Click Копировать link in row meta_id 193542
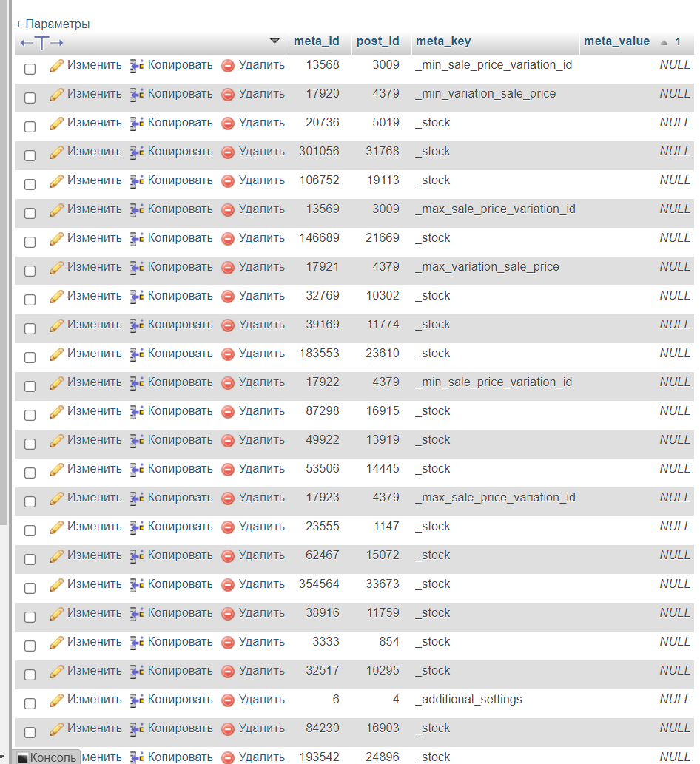 [181, 757]
